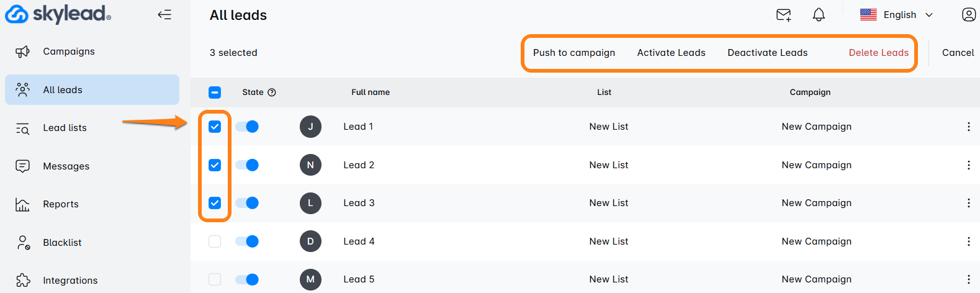Click the Integrations puzzle icon
The image size is (980, 293).
click(23, 281)
